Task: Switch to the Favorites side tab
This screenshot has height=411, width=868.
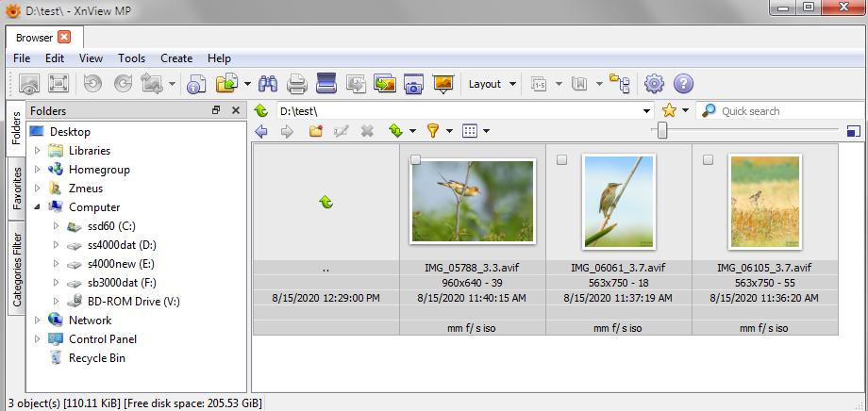Action: (x=17, y=189)
